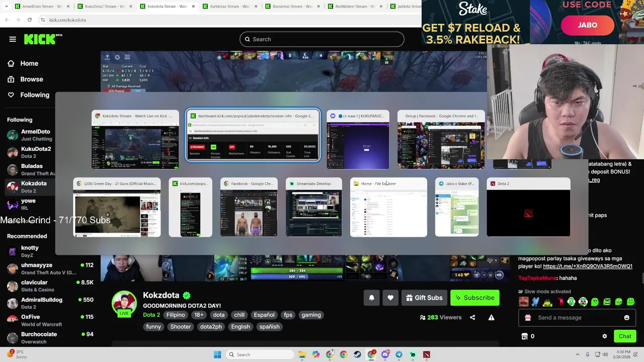Open OxFive World of Warcraft channel
The height and width of the screenshot is (362, 644).
pyautogui.click(x=49, y=320)
